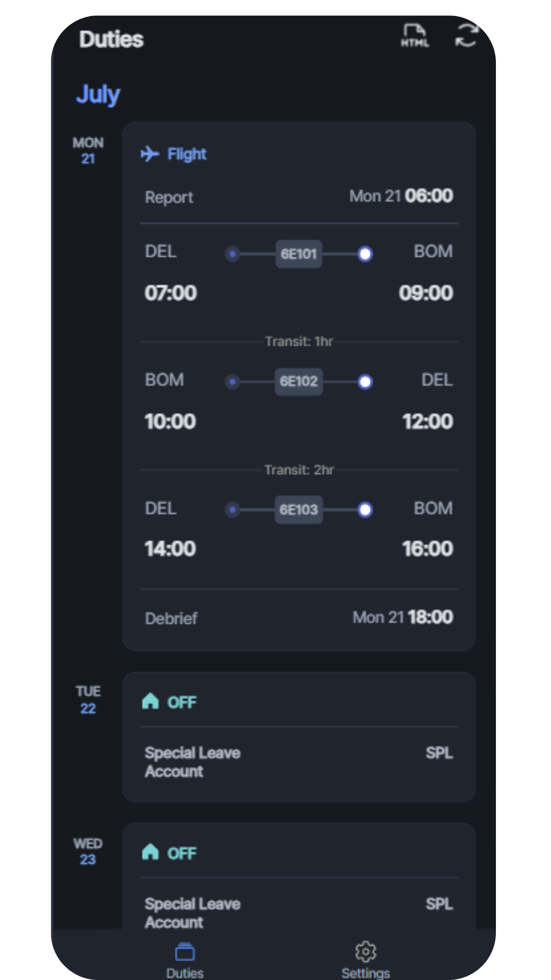Click the Debrief time 18:00
Viewport: 551px width, 980px height.
coord(430,617)
